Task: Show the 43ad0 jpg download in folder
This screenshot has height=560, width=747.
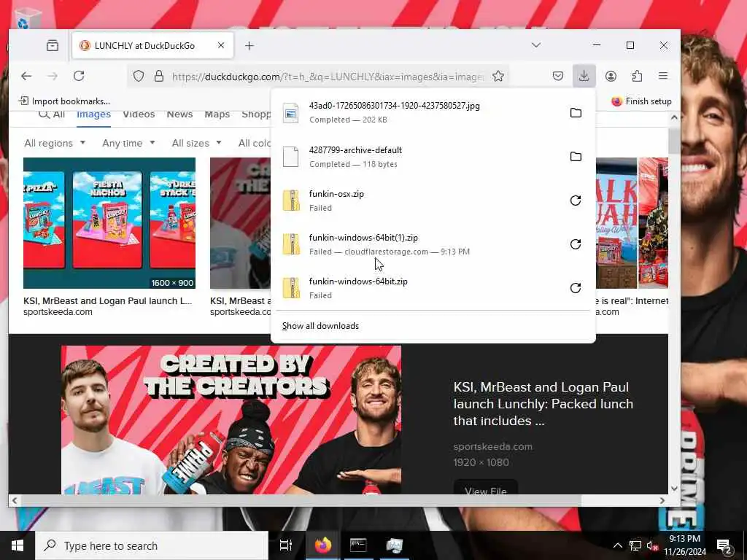Action: pyautogui.click(x=576, y=113)
